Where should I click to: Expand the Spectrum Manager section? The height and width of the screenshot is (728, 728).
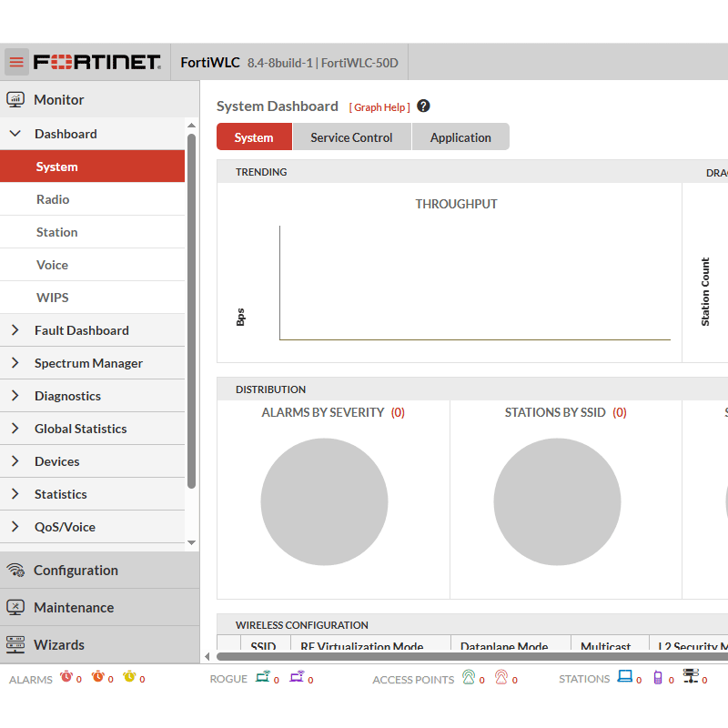[15, 363]
